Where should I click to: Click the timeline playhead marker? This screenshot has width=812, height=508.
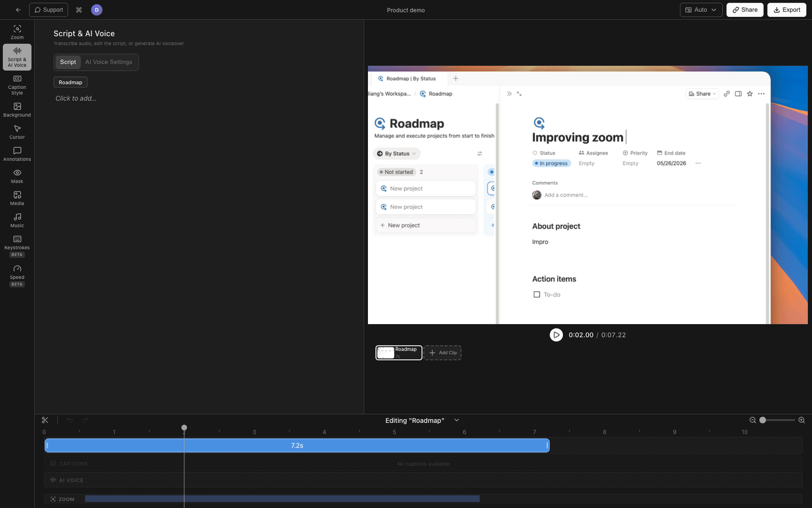184,428
